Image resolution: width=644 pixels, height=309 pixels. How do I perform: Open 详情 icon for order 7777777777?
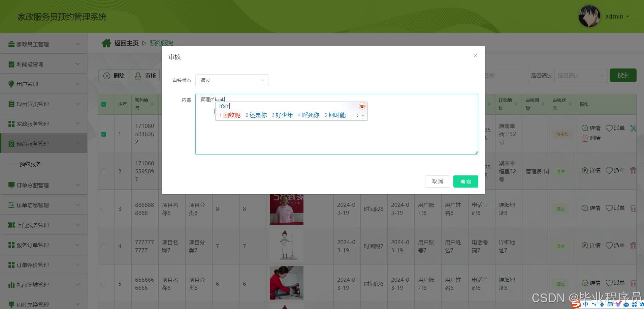point(585,246)
